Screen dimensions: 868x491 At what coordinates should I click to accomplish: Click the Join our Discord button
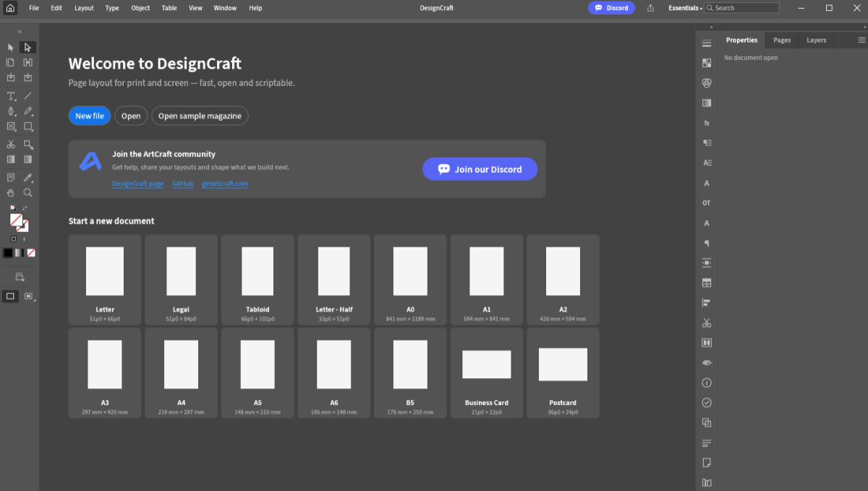(x=480, y=169)
